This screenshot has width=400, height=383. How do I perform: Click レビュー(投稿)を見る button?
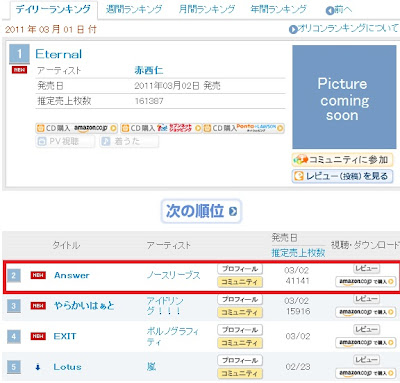tap(342, 176)
